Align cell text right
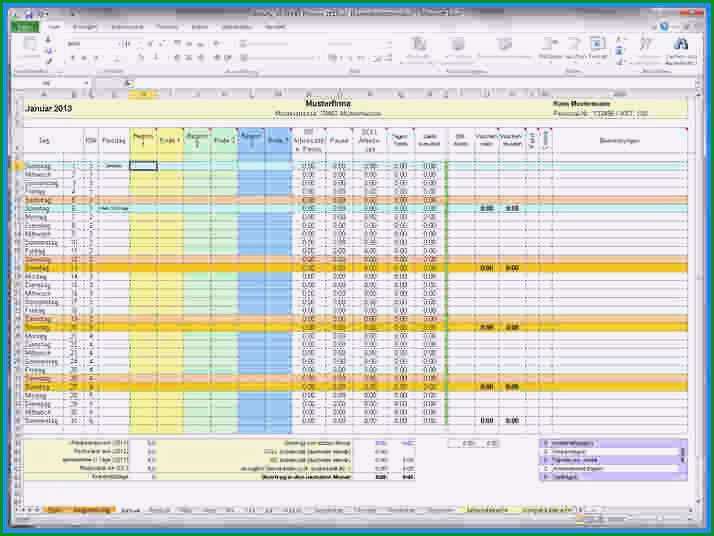Screen dimensions: 714x536 200,58
